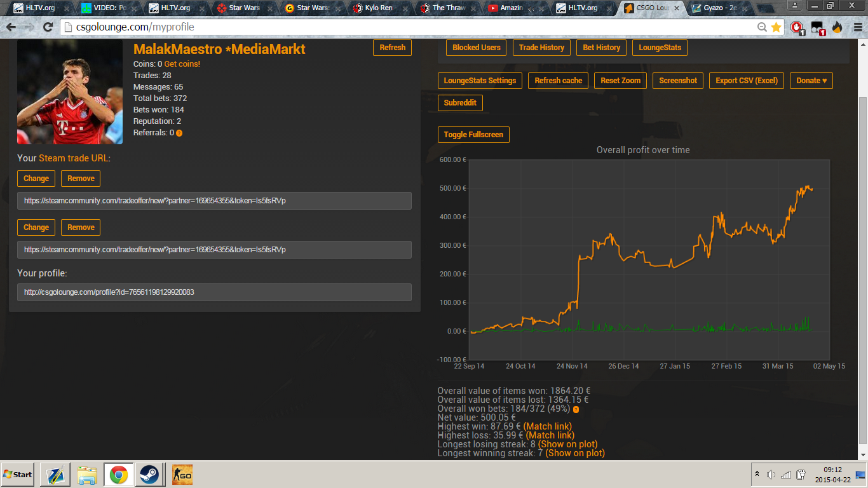Click the 500.00 € peak of the profit line
Screen dimensions: 868x488
(808, 187)
